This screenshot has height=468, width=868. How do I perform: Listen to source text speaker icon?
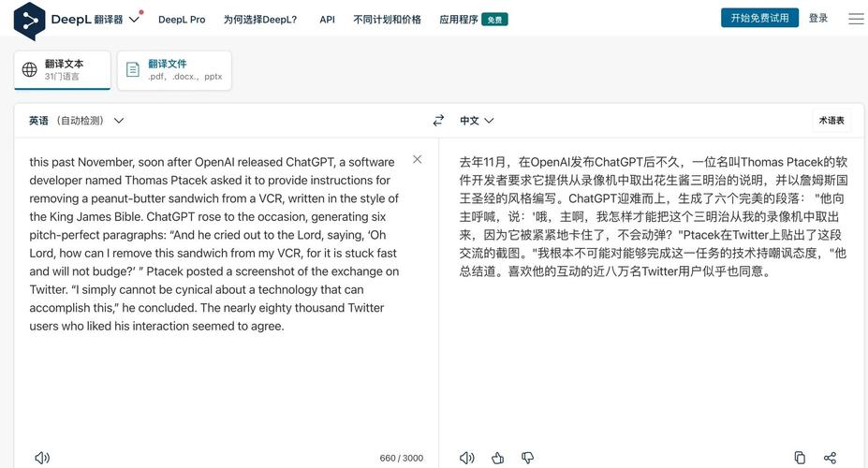42,458
